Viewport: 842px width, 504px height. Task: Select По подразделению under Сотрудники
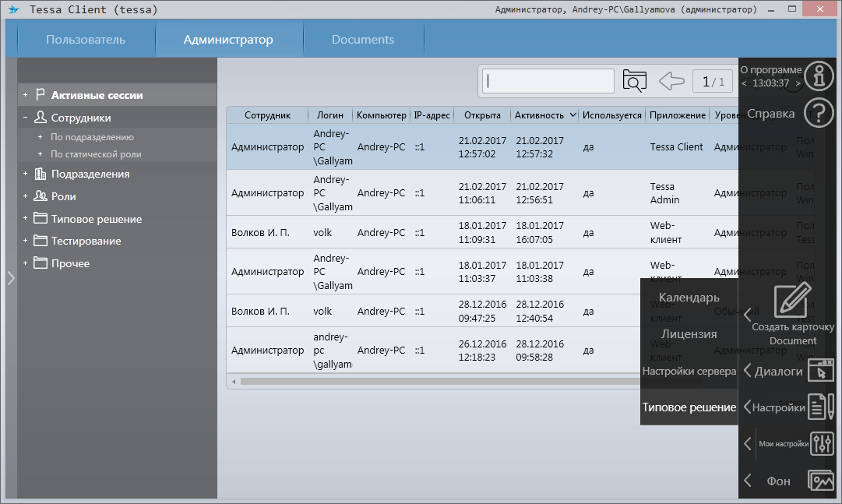[x=92, y=137]
